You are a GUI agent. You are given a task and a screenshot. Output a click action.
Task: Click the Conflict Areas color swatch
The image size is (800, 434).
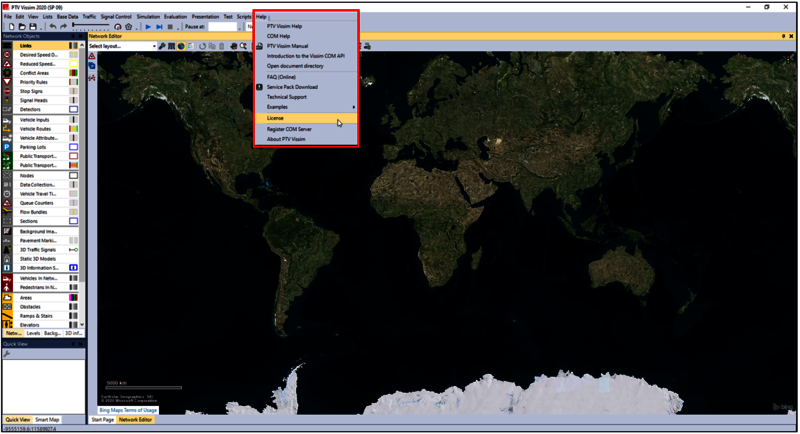73,73
